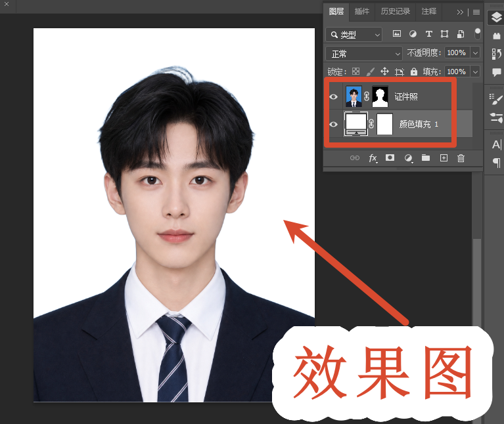Select the 颜色填充 1 layer name

(x=419, y=124)
